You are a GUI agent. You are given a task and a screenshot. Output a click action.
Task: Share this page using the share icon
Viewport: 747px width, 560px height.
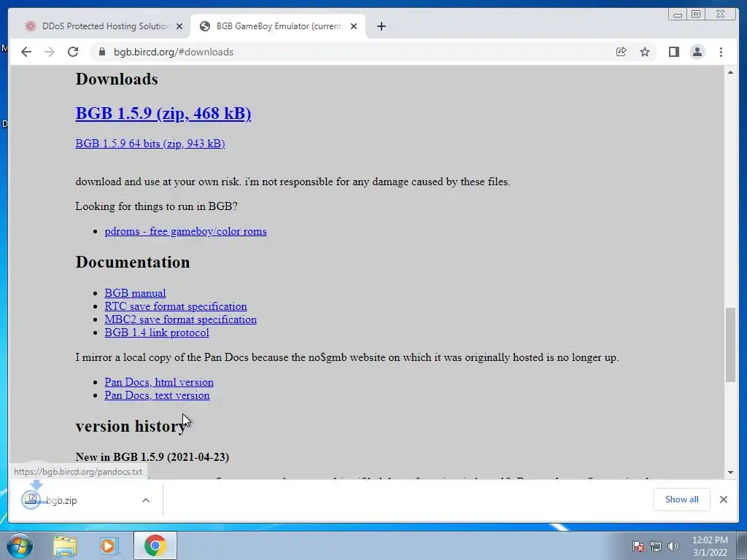pyautogui.click(x=622, y=52)
